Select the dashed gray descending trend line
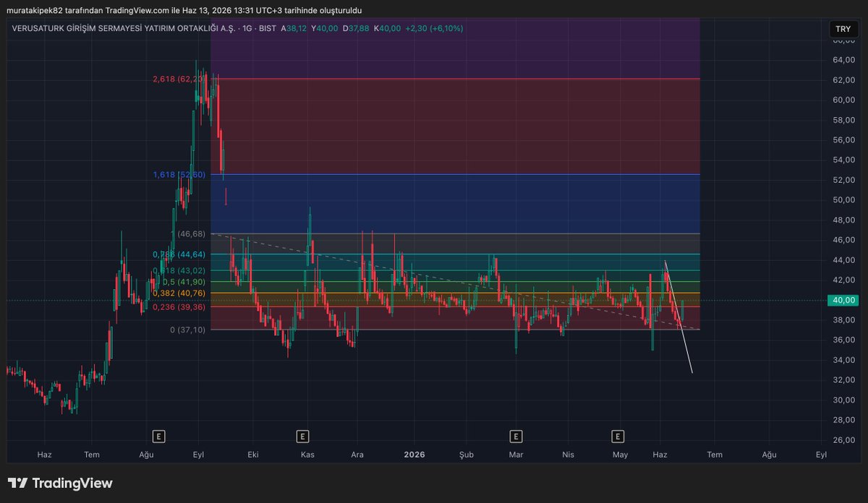Image resolution: width=868 pixels, height=503 pixels. point(454,282)
